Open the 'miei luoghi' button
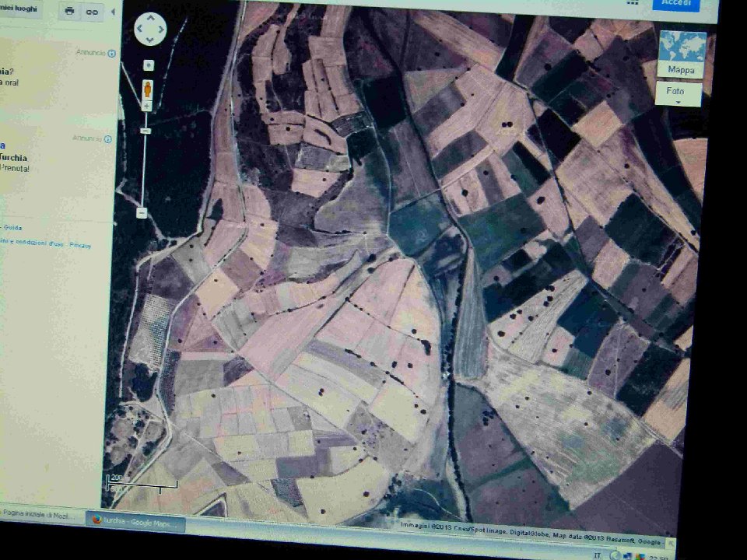Screen dimensions: 747x560 tap(19, 8)
